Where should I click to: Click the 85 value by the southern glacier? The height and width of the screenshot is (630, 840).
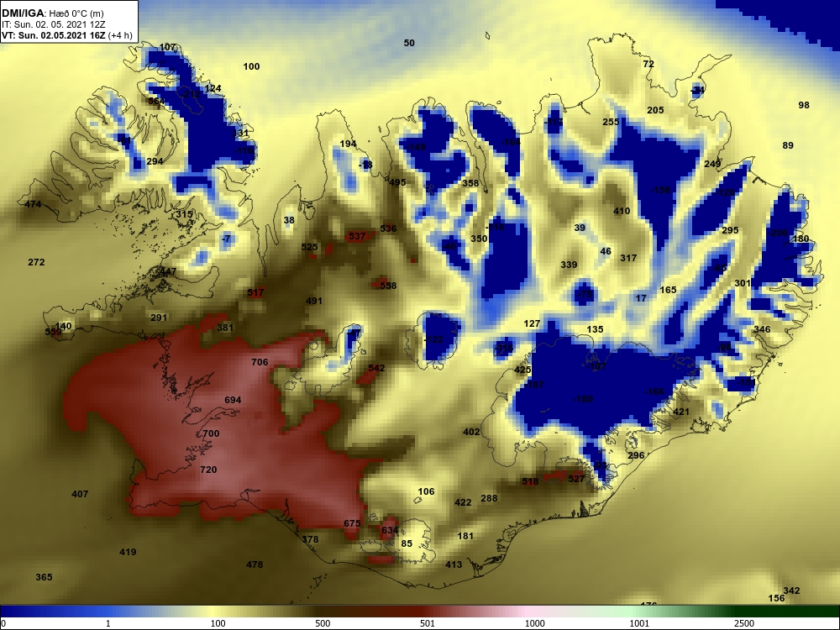tap(407, 543)
